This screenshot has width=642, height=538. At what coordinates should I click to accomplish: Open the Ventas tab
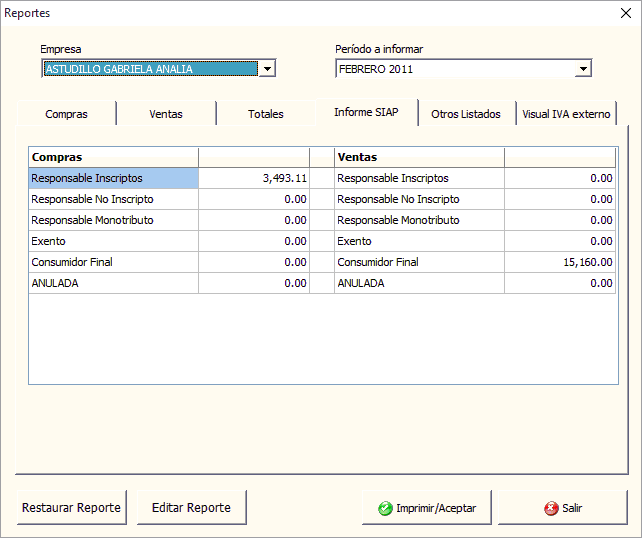click(166, 114)
